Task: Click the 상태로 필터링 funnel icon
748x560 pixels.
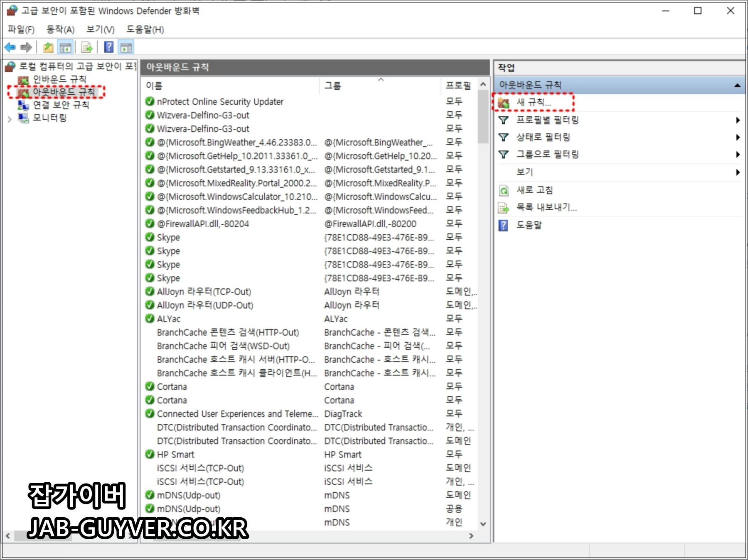Action: point(504,137)
